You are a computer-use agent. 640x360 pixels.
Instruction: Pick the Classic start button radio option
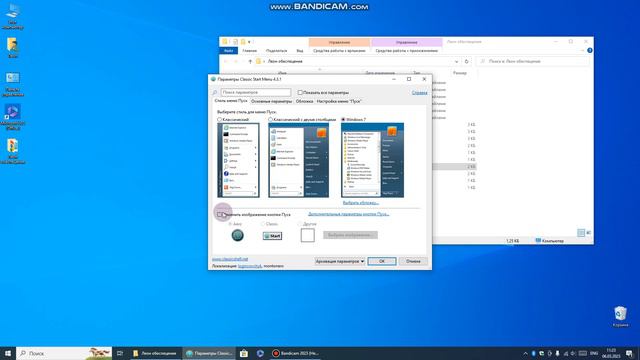coord(263,224)
